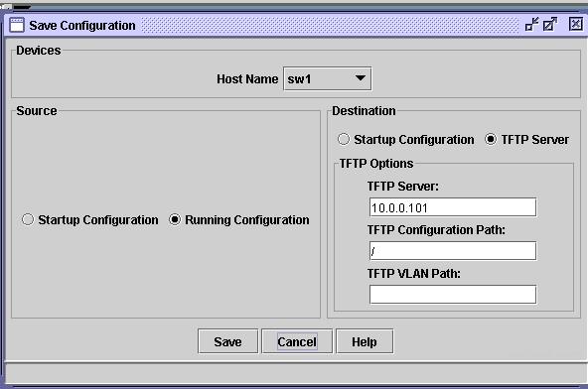This screenshot has width=588, height=389.
Task: Open the Host Name dropdown showing sw1
Action: coord(328,78)
